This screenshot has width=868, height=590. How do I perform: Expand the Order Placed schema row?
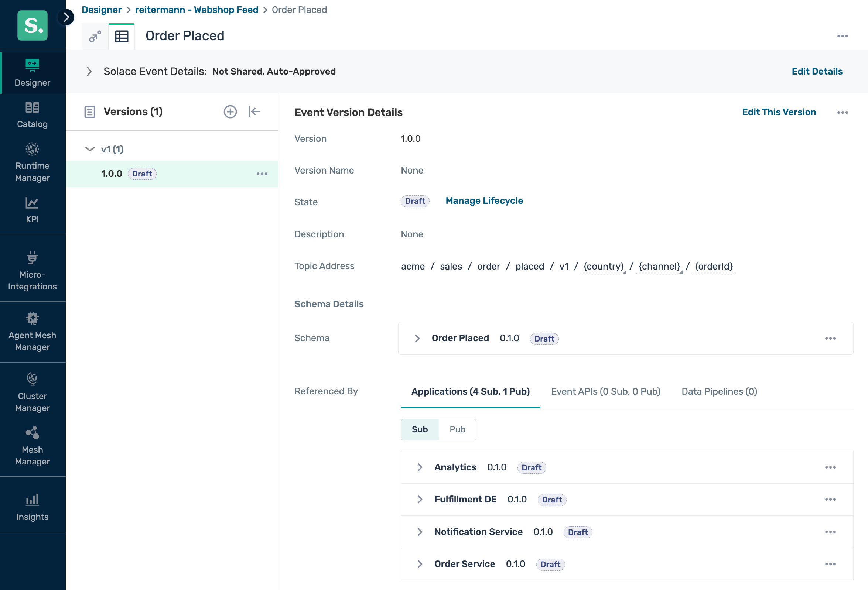417,338
